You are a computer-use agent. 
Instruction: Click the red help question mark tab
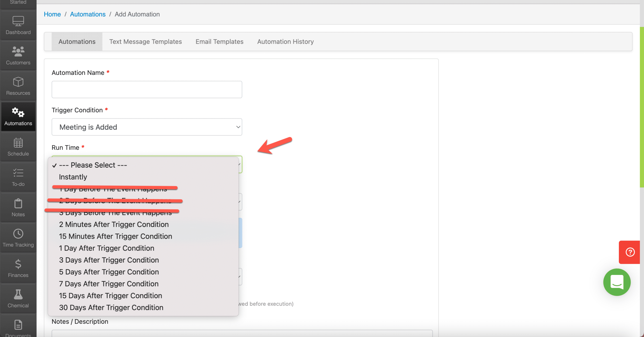[x=630, y=252]
